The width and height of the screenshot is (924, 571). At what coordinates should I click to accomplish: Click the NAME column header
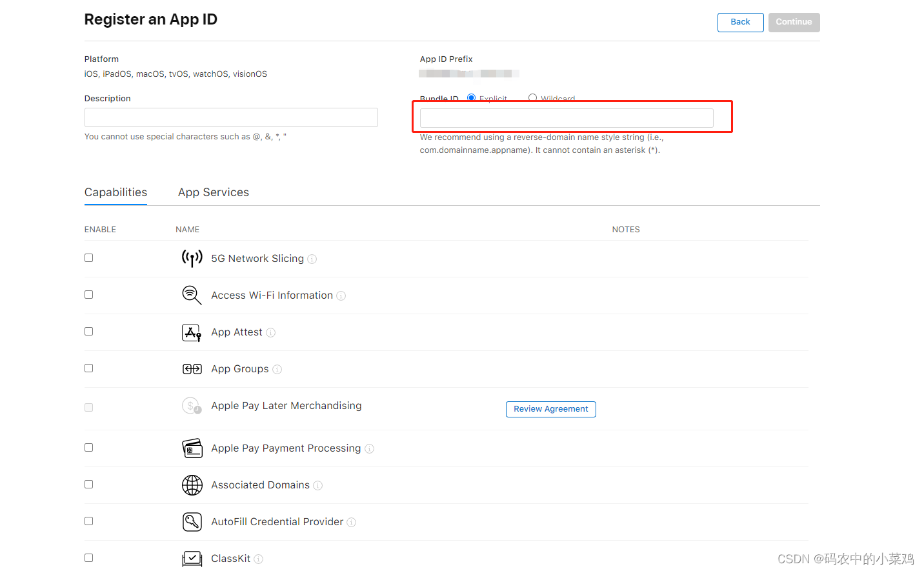tap(188, 230)
